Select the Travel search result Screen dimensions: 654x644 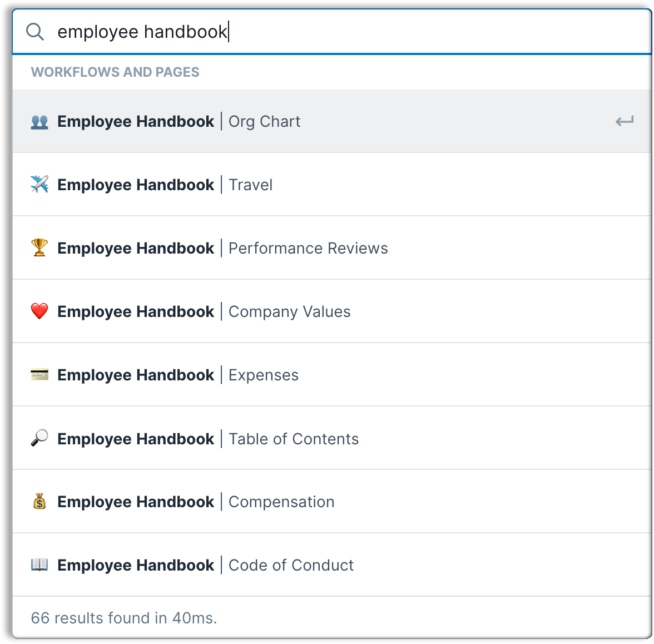click(250, 185)
